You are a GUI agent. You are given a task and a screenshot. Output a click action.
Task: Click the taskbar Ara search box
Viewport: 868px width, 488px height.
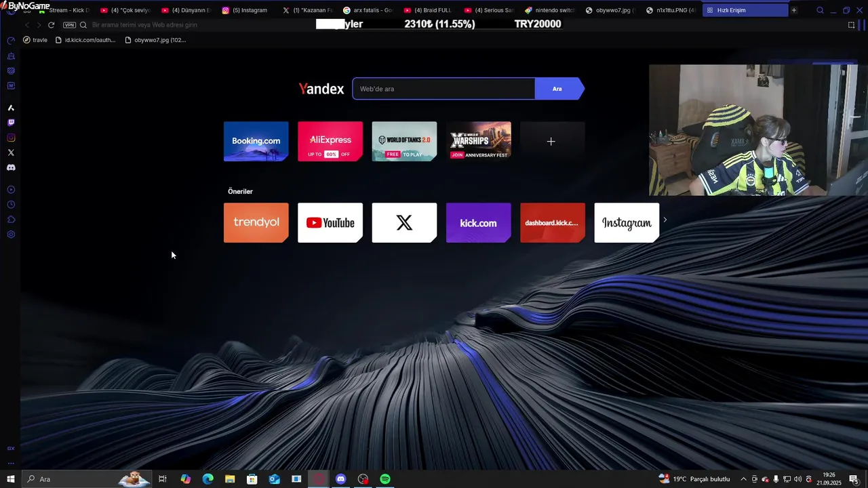click(87, 479)
